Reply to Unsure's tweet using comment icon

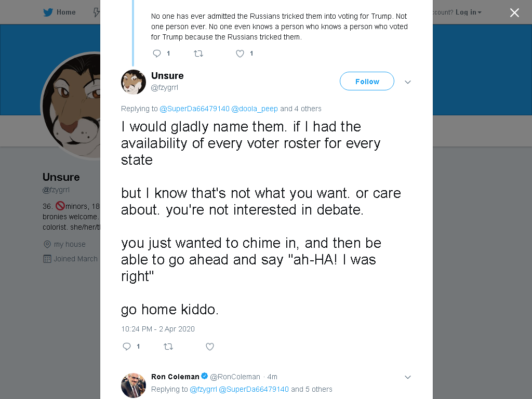click(x=127, y=347)
